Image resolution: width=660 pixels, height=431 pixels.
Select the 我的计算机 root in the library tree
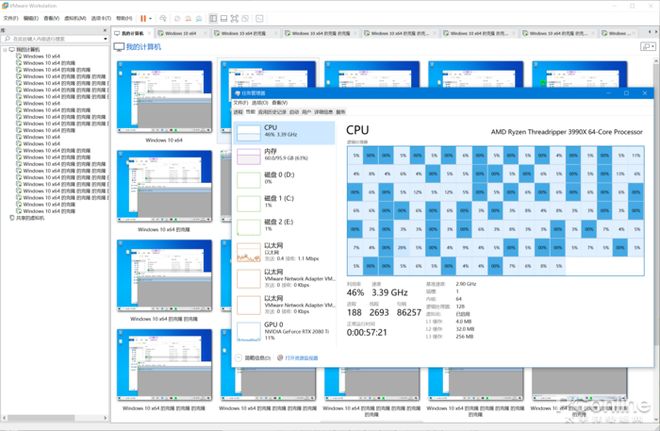click(x=27, y=50)
